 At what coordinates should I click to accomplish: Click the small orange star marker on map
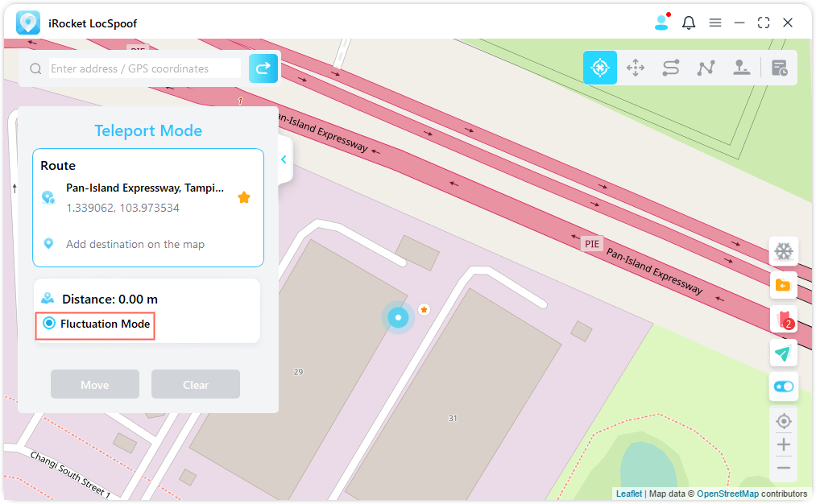tap(425, 310)
